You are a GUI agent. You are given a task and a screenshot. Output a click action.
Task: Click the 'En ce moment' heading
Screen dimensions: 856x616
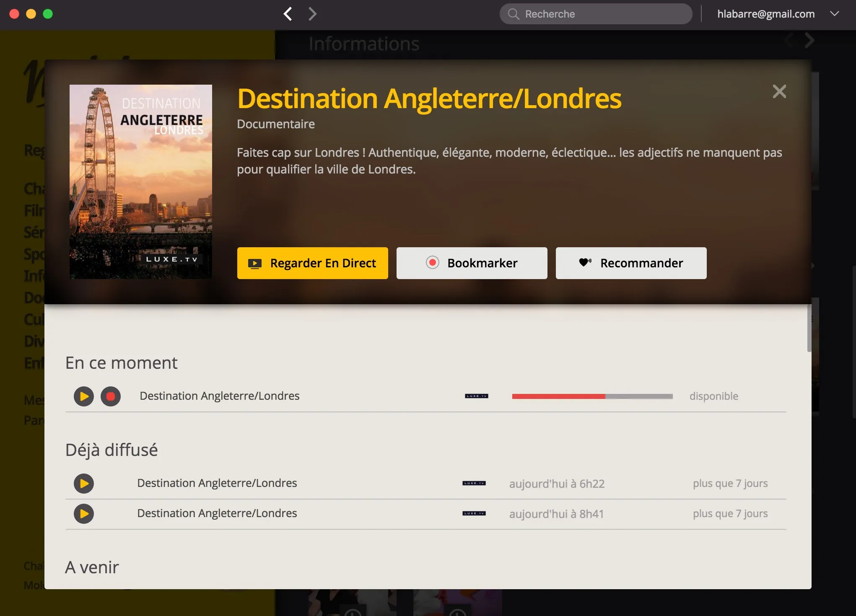pos(122,363)
